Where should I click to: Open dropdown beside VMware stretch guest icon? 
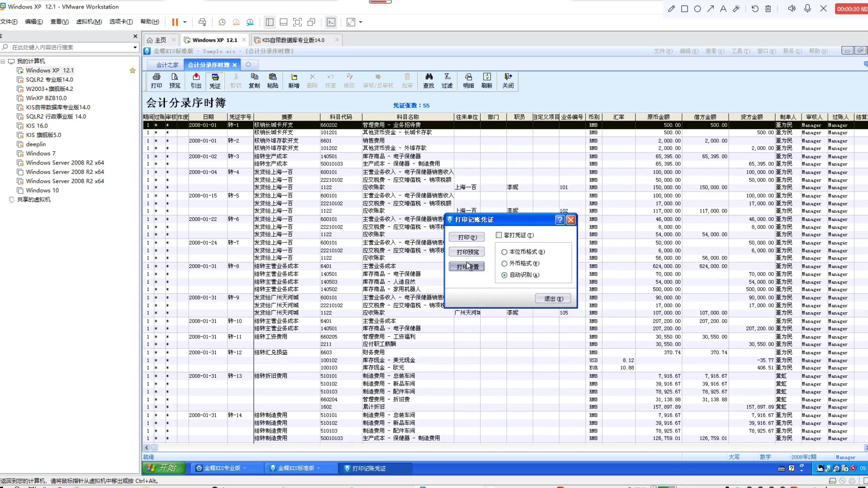[x=360, y=22]
